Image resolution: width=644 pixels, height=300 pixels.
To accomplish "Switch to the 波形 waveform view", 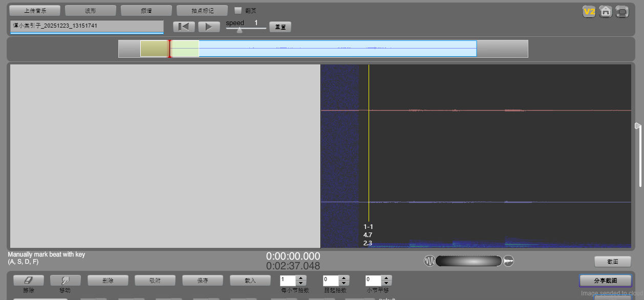I will 91,10.
